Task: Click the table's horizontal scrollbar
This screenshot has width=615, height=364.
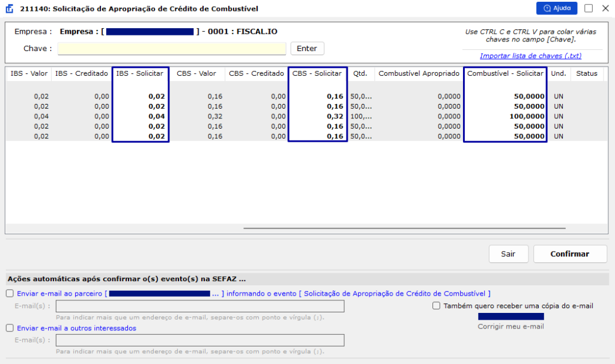Action: tap(404, 228)
